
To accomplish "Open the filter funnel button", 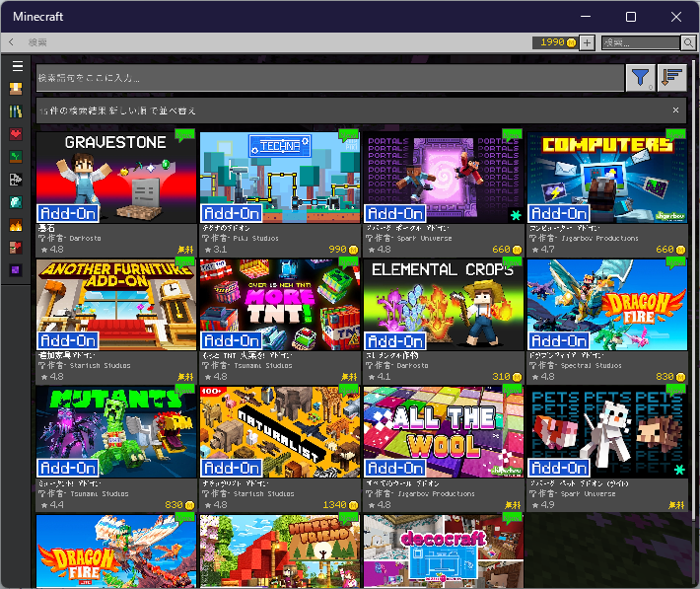I will click(x=640, y=78).
